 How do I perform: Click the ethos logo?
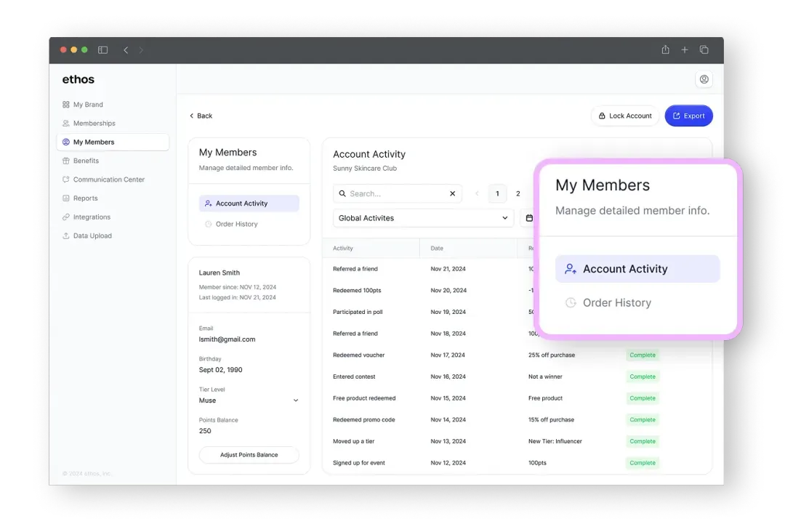pos(78,79)
